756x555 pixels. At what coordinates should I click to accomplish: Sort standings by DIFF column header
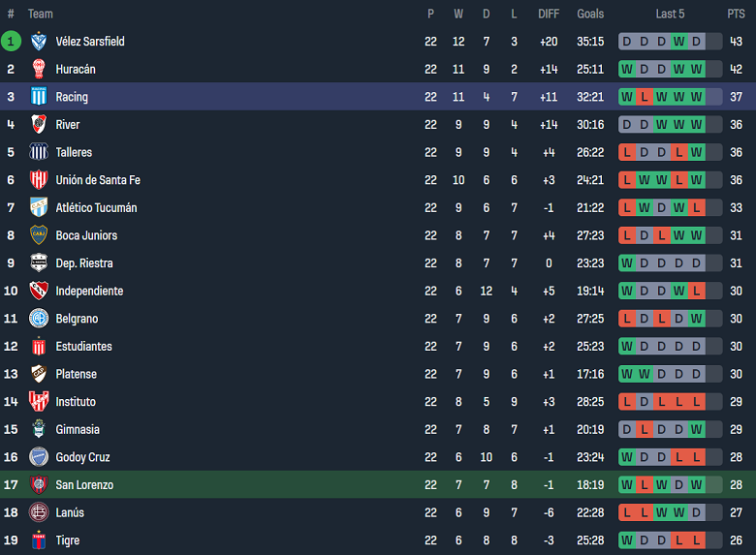point(549,14)
